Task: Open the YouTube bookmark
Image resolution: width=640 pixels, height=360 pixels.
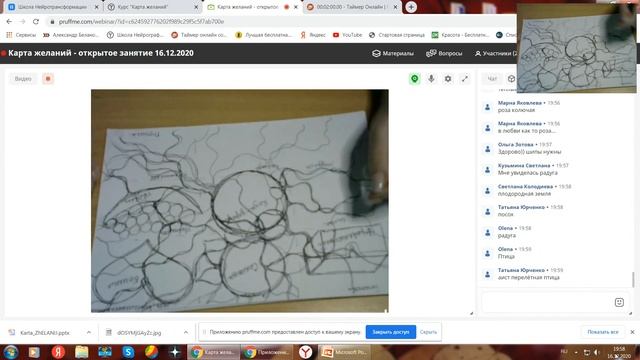Action: [347, 35]
